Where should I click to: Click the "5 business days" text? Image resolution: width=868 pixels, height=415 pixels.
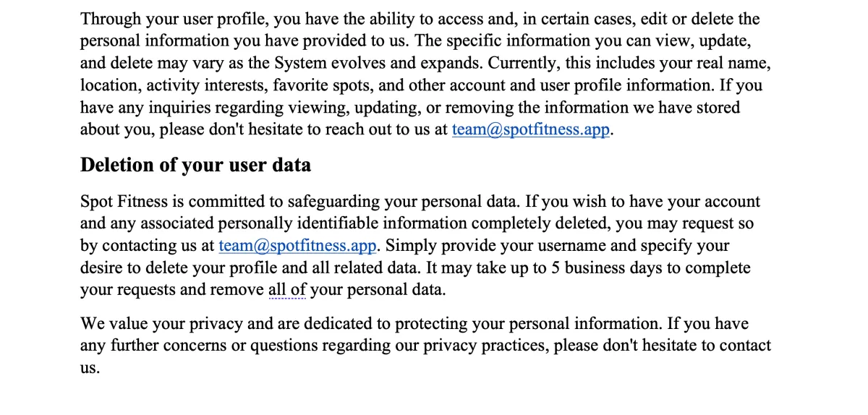[606, 268]
